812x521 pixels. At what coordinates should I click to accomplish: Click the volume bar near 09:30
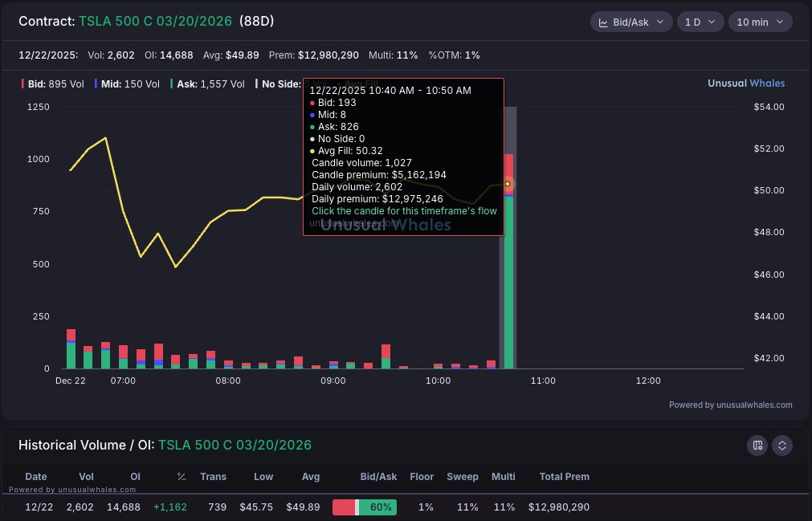coord(386,356)
